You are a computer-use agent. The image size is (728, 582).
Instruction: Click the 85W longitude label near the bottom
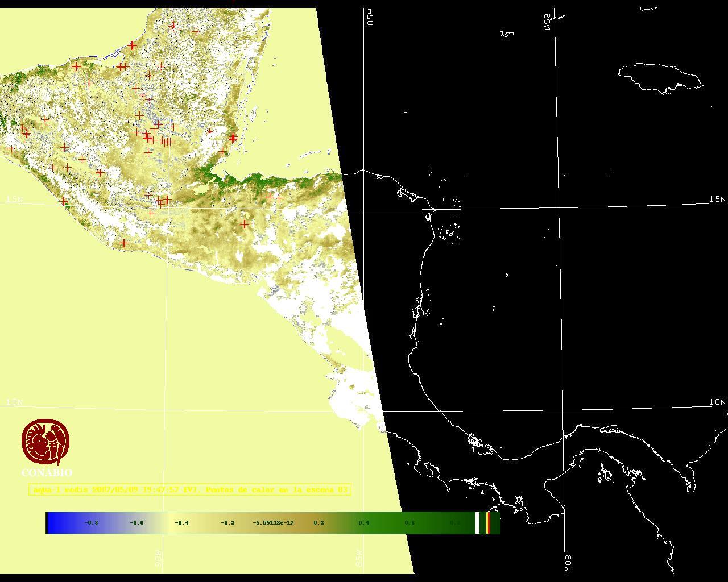pos(359,559)
